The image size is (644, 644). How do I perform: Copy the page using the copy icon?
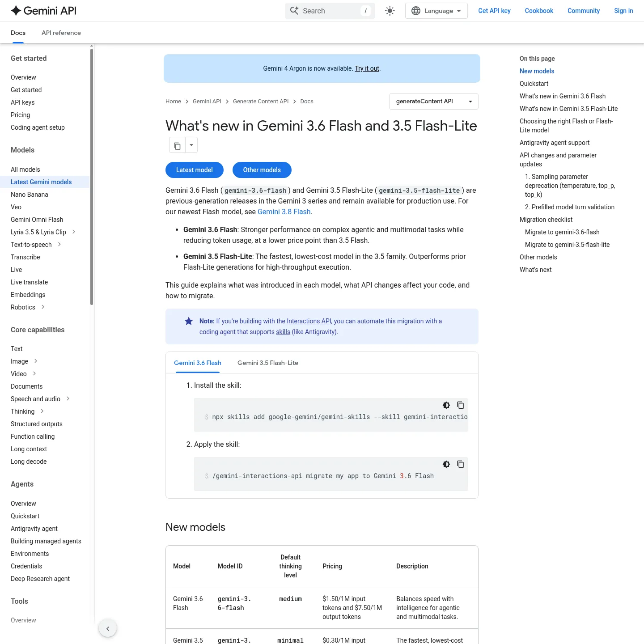[177, 145]
